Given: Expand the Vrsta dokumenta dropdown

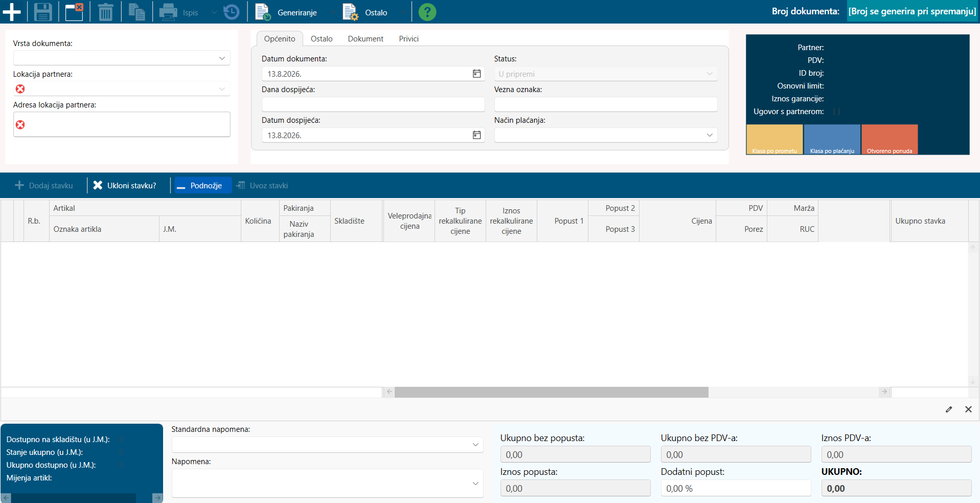Looking at the screenshot, I should click(x=222, y=58).
